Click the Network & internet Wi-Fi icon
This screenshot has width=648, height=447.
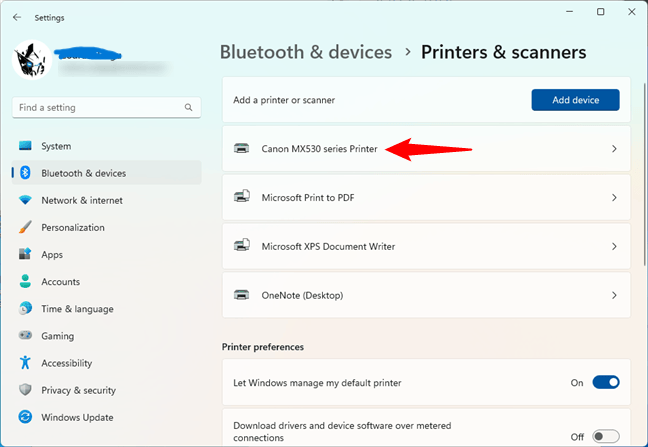tap(25, 200)
